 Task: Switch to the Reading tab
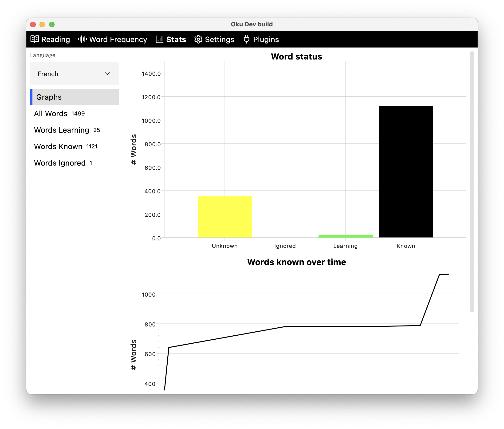click(55, 40)
